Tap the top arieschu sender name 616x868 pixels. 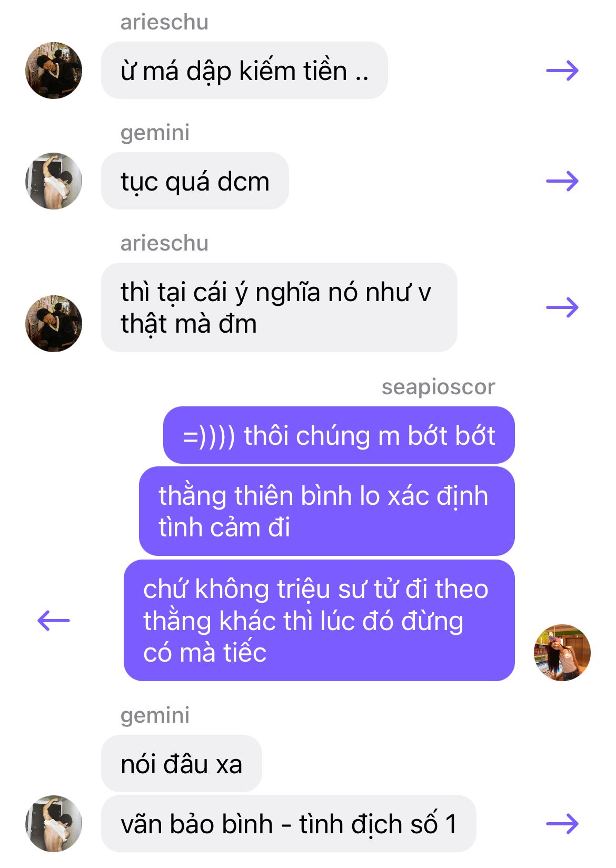164,23
